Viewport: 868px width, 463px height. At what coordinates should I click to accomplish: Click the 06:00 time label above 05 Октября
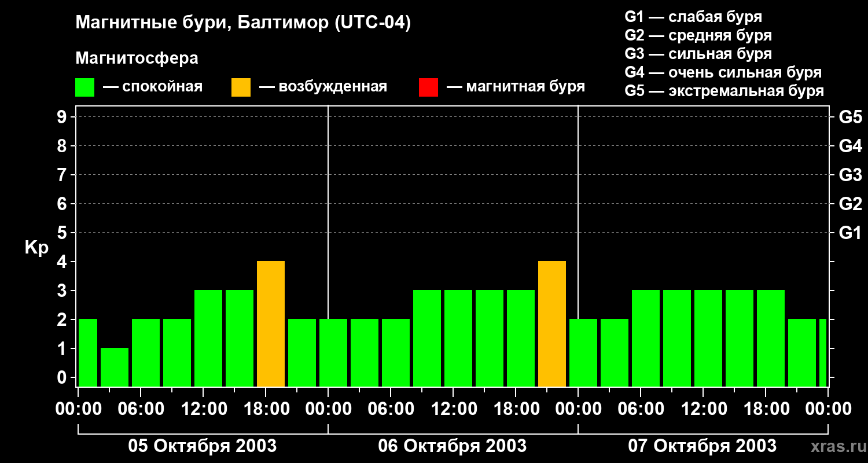[141, 409]
